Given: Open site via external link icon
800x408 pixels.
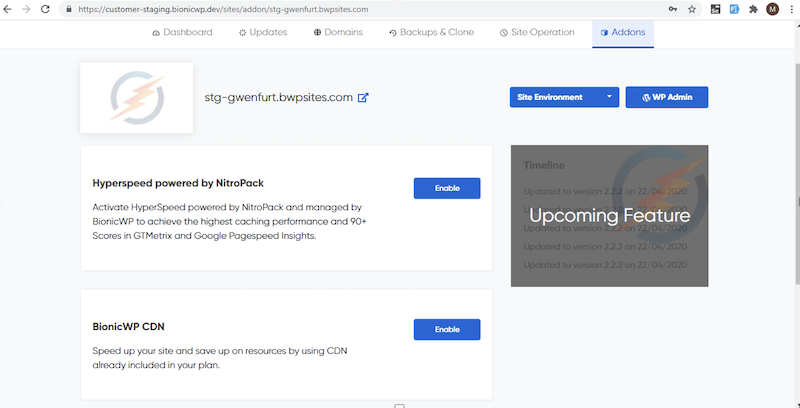Looking at the screenshot, I should pos(363,97).
